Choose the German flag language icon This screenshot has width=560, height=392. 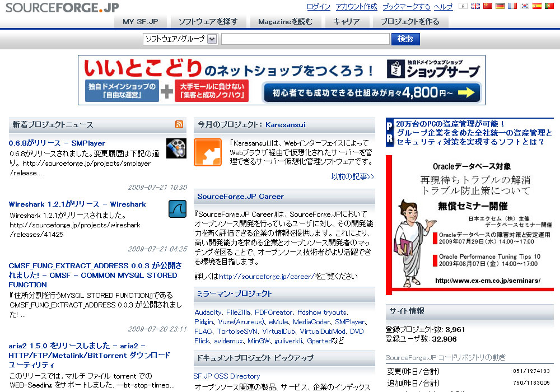(x=500, y=6)
